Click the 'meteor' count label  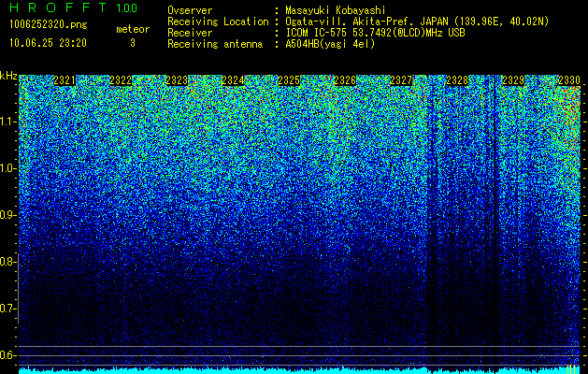[133, 29]
